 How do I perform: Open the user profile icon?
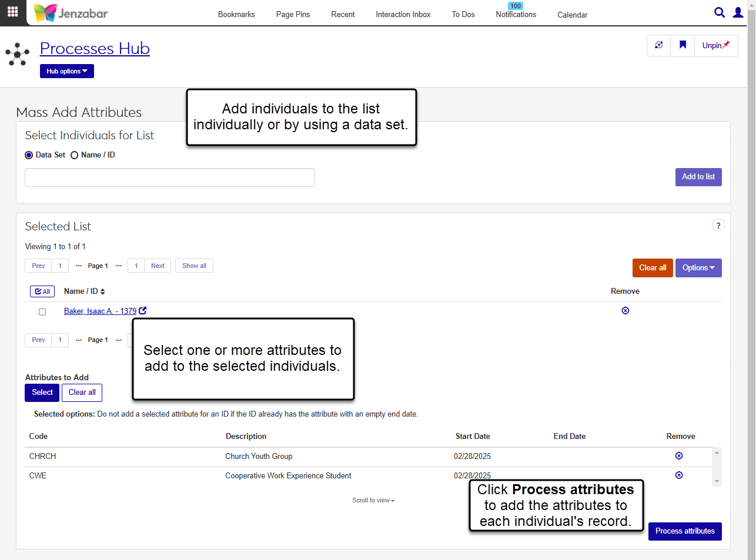738,12
